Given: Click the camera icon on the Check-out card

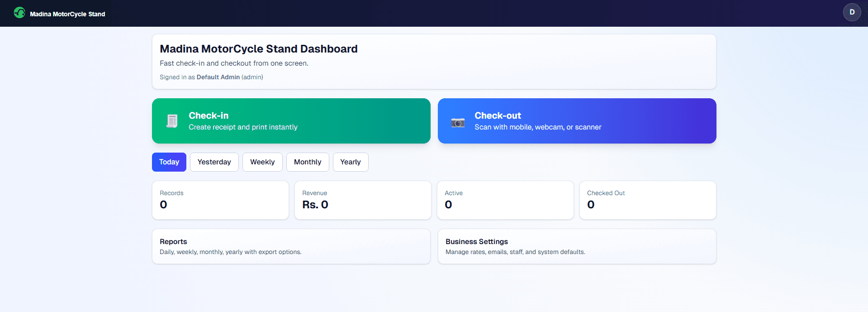Looking at the screenshot, I should click(458, 122).
